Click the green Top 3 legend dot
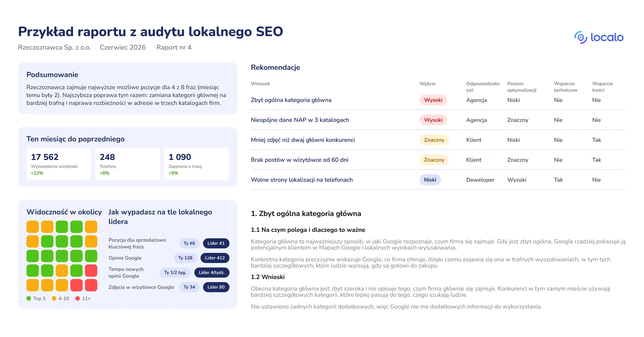 (29, 298)
